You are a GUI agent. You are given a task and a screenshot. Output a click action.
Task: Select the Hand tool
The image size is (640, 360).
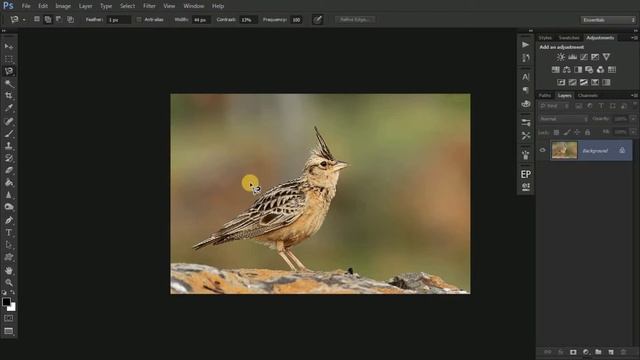tap(9, 270)
